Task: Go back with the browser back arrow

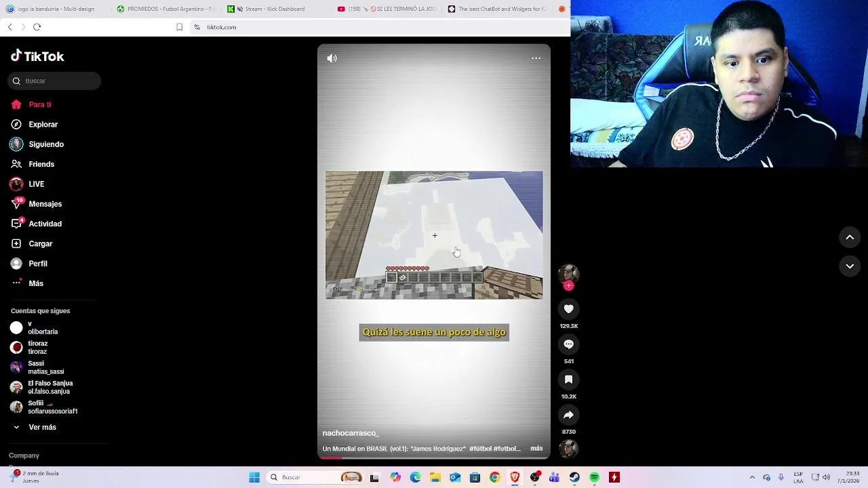Action: coord(9,27)
